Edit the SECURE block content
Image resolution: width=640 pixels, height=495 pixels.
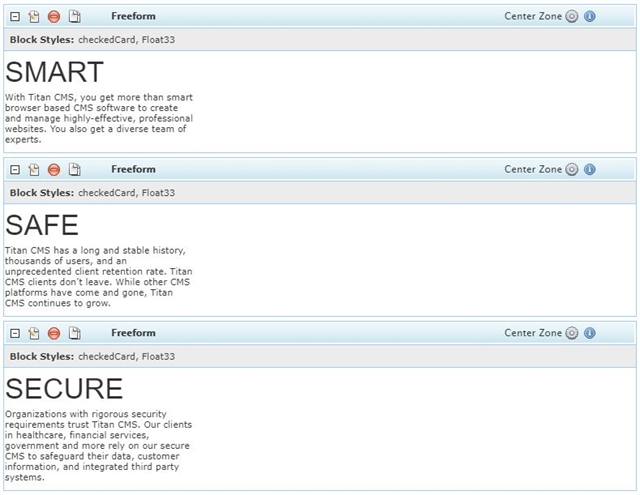tap(34, 333)
